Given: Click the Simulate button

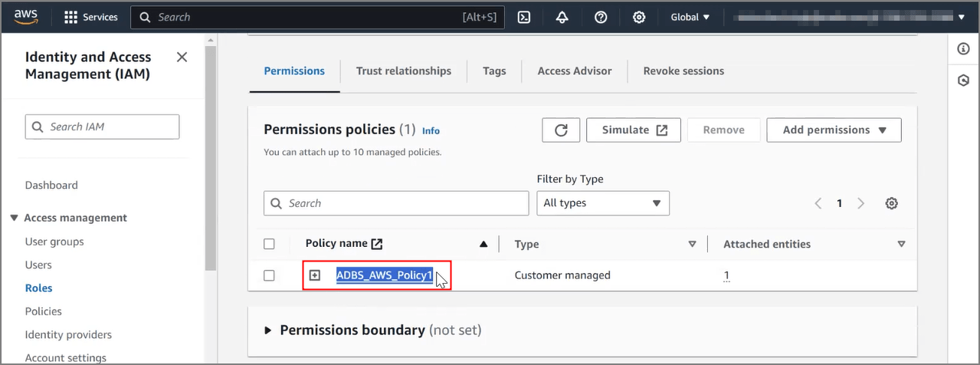Looking at the screenshot, I should click(x=633, y=130).
